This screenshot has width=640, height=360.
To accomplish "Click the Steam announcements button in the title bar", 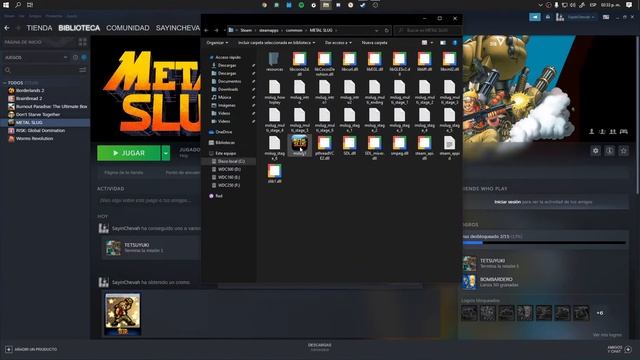I will point(535,17).
